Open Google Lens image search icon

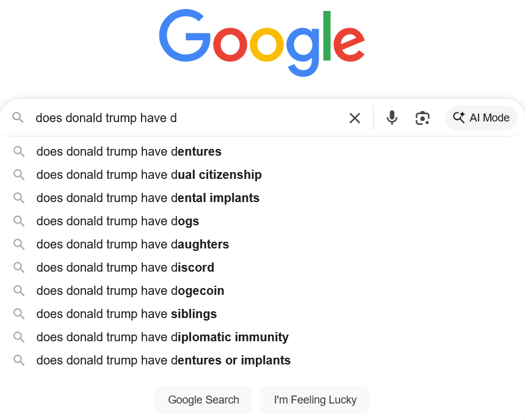422,118
